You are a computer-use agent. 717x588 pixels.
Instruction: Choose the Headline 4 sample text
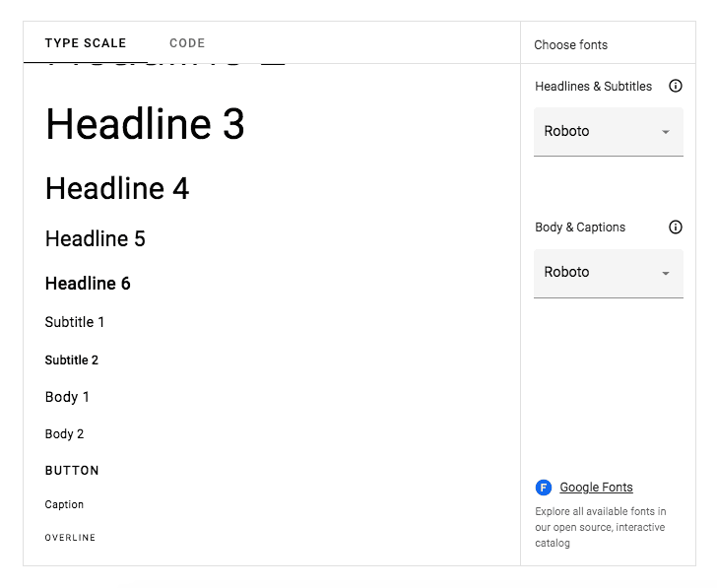(117, 189)
